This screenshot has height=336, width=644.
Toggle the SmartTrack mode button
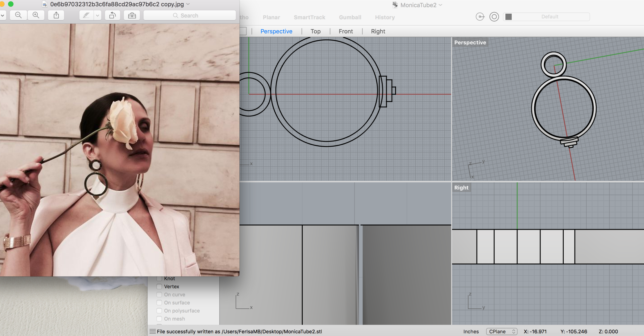point(309,17)
